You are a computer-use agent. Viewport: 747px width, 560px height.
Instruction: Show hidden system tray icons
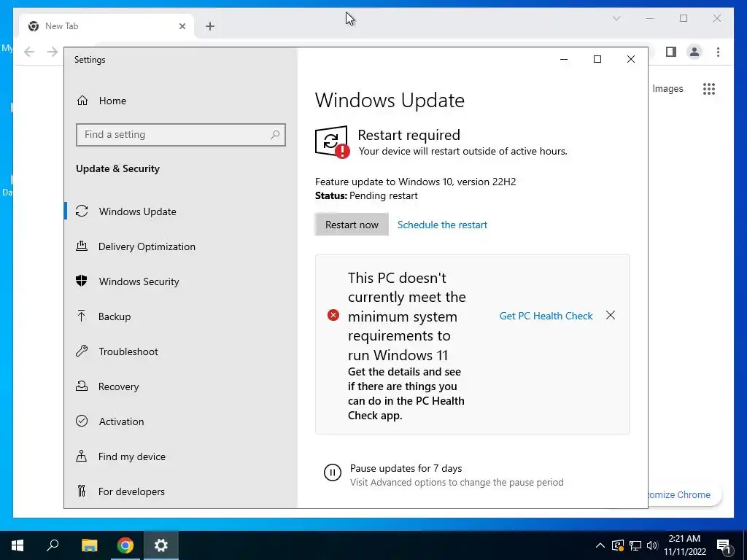(x=600, y=545)
